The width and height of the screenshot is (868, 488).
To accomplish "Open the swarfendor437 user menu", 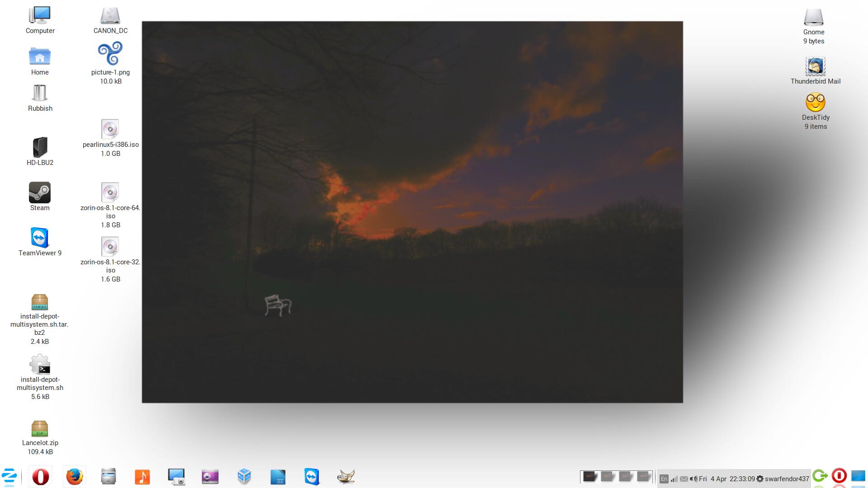I will [x=787, y=479].
